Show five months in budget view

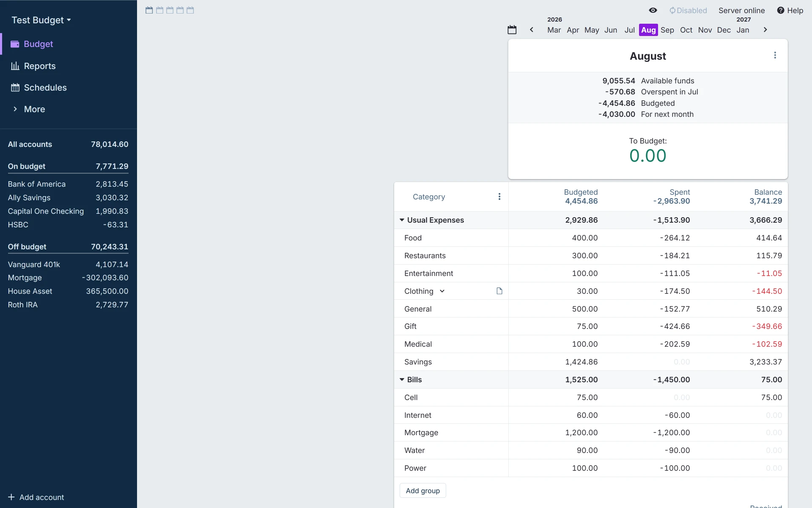point(190,10)
